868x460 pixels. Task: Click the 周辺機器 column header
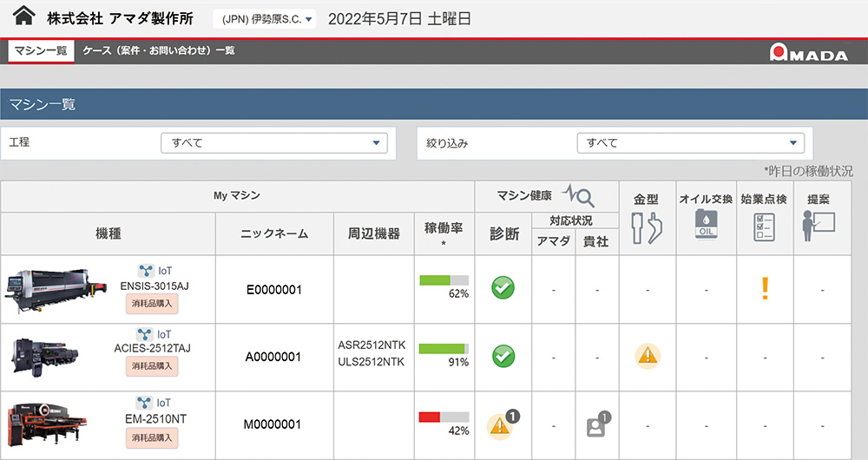(x=374, y=233)
